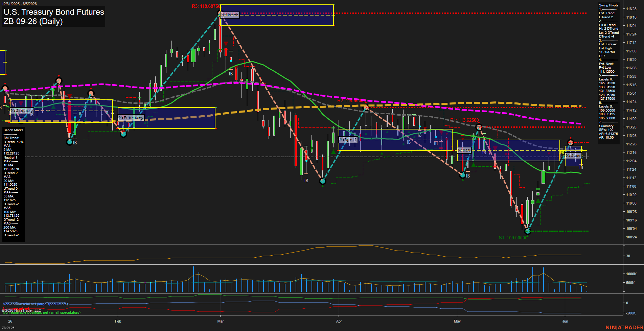Click the Swing Pivots panel heading
The image size is (644, 331).
click(608, 5)
